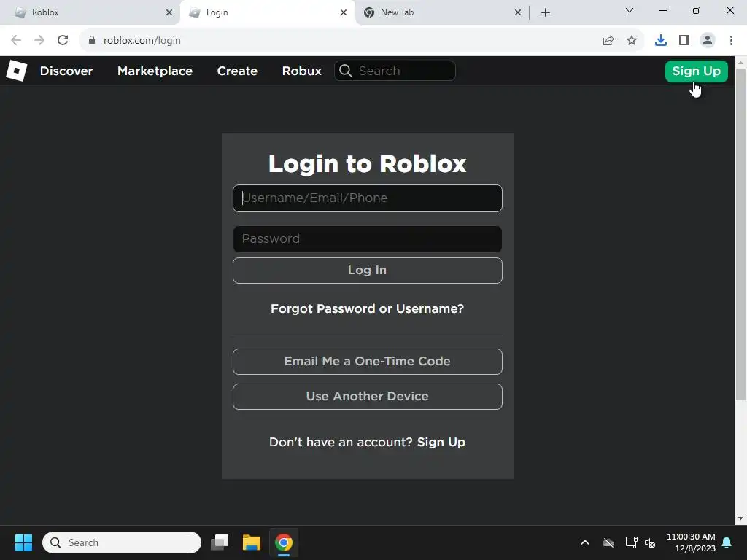Open the Robux page

[x=301, y=71]
